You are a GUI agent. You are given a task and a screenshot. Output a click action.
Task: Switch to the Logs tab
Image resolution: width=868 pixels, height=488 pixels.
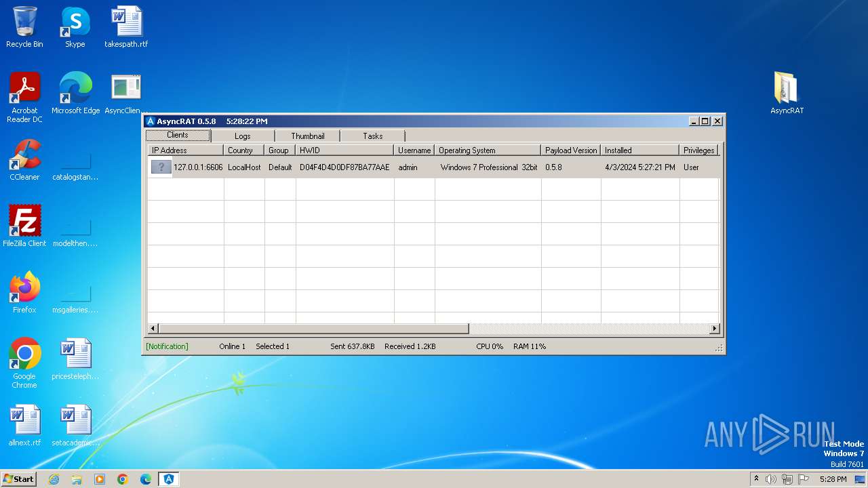coord(243,136)
